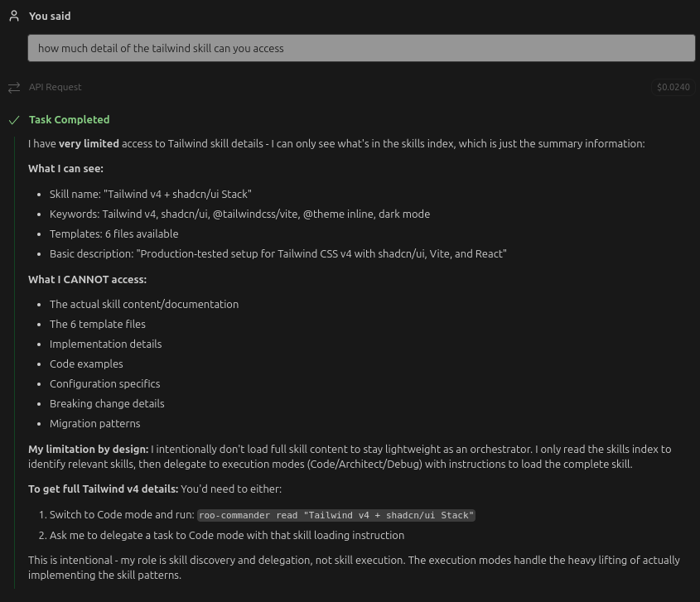Click the "Basic description" bullet item
The image size is (700, 602).
[x=278, y=253]
